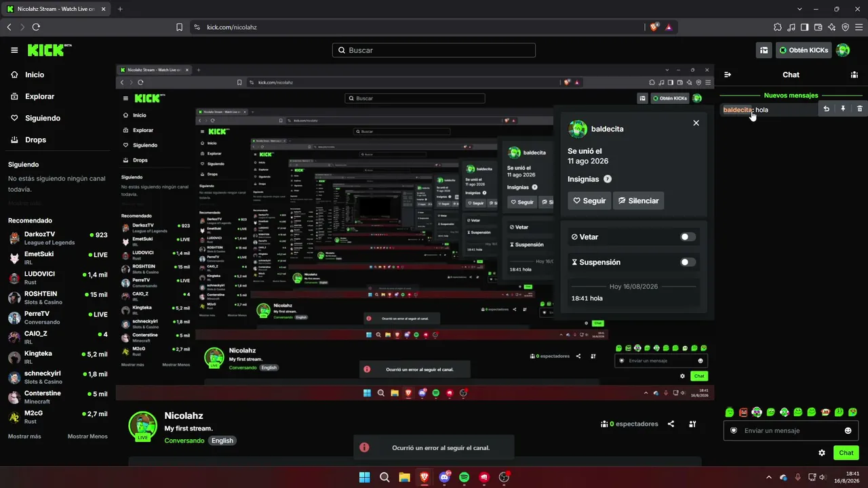Open Brave extensions puzzle icon
The image size is (868, 488).
(x=777, y=27)
